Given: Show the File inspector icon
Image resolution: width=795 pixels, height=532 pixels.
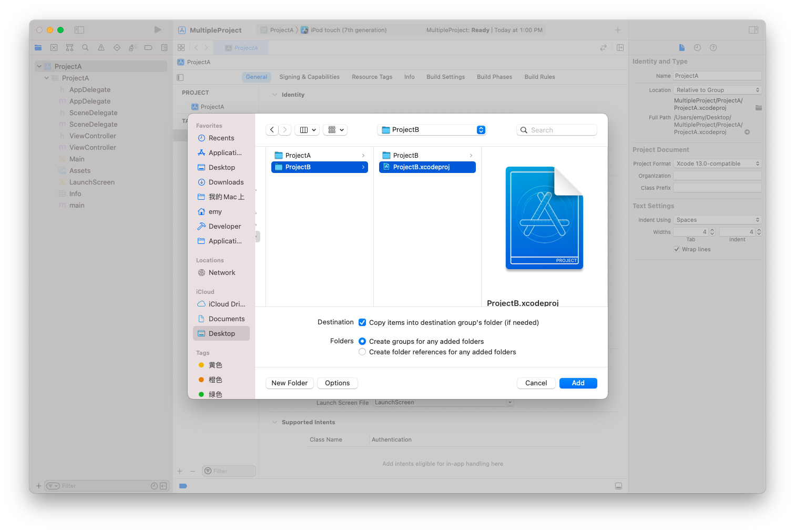Looking at the screenshot, I should [x=682, y=47].
